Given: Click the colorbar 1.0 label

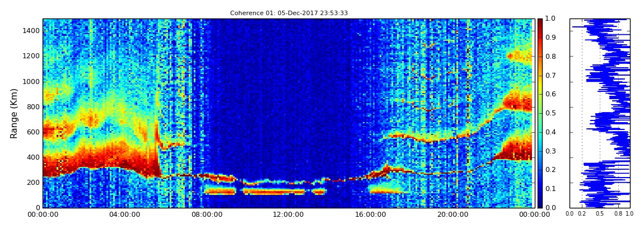Looking at the screenshot, I should click(x=549, y=19).
